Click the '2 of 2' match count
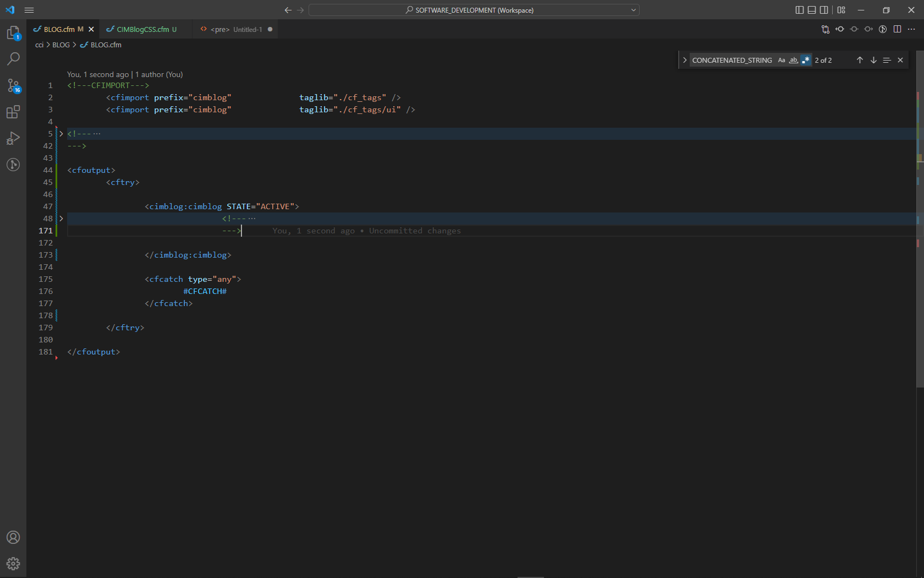The height and width of the screenshot is (578, 924). coord(823,60)
